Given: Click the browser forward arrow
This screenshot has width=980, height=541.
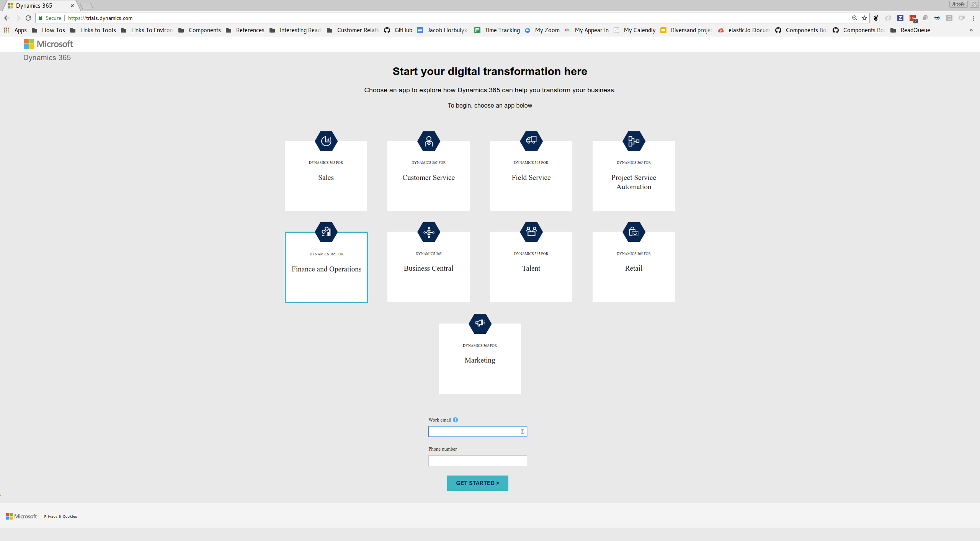Looking at the screenshot, I should tap(18, 18).
